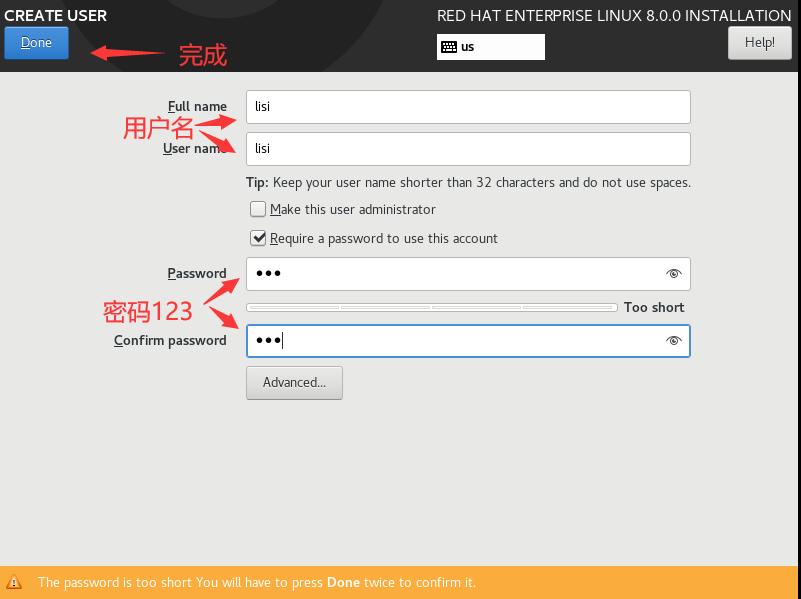Click the password strength bar
Image resolution: width=801 pixels, height=599 pixels.
tap(432, 307)
